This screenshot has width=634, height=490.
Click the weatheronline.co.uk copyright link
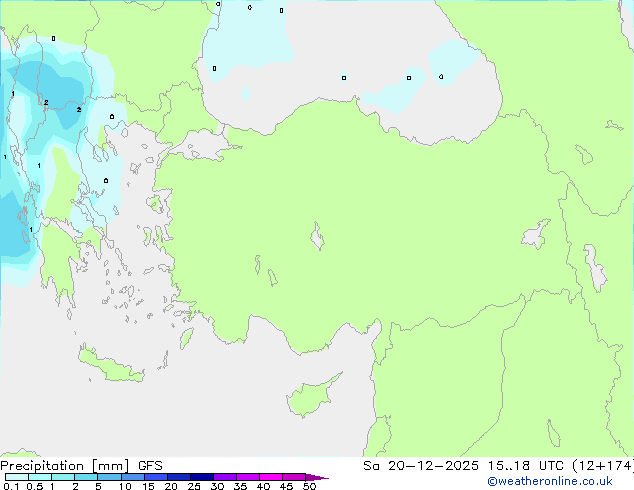click(549, 481)
